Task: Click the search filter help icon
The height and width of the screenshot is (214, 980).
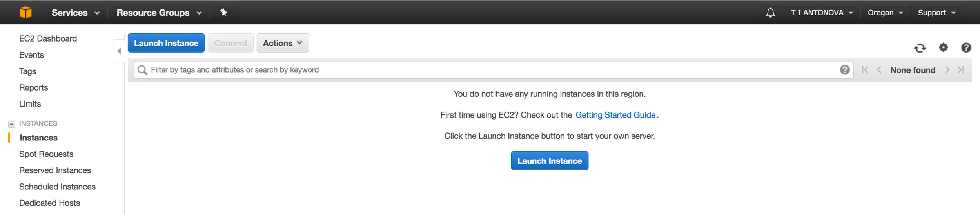Action: click(x=845, y=70)
